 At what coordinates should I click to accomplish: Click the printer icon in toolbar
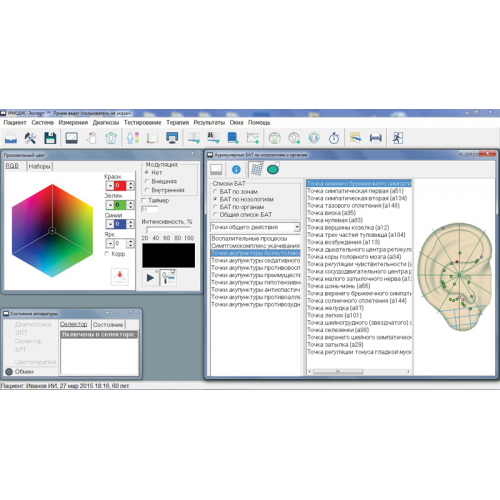pyautogui.click(x=376, y=138)
